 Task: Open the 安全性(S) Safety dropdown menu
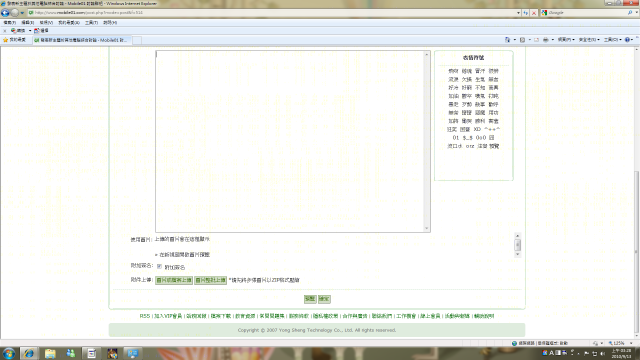tap(589, 40)
